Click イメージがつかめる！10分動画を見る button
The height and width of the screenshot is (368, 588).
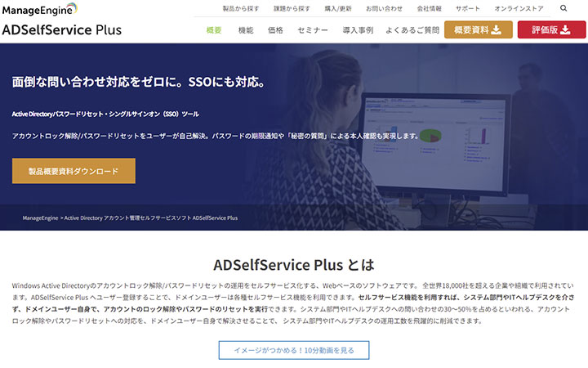click(294, 350)
